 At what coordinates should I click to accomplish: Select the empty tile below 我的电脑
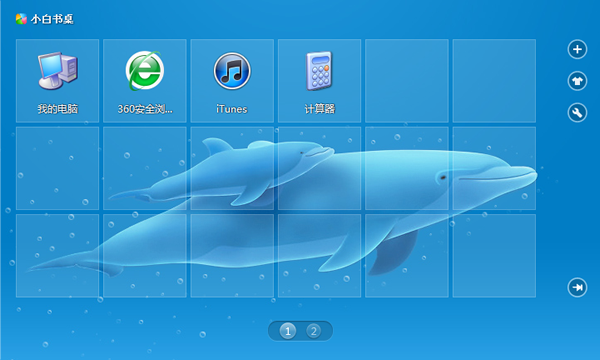coord(57,168)
